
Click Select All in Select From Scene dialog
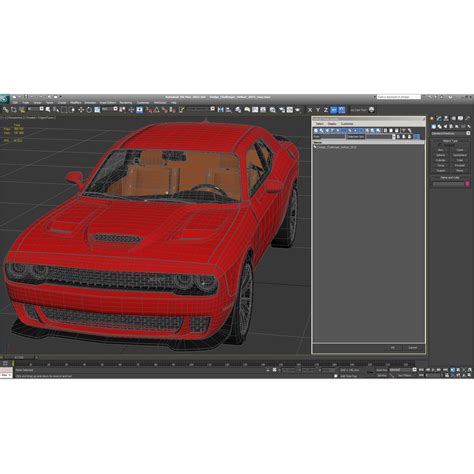tap(385, 130)
